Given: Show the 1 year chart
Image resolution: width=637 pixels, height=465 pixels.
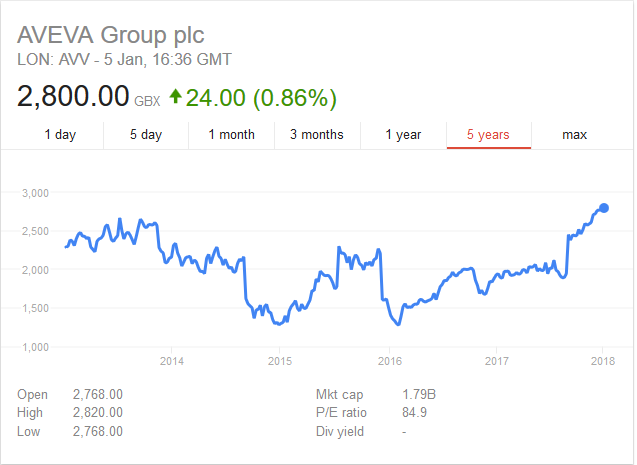Looking at the screenshot, I should (403, 134).
